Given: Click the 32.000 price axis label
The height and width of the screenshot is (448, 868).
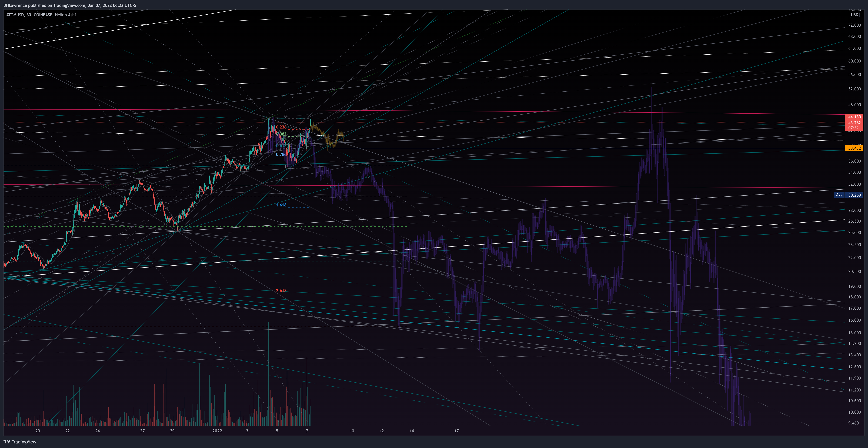Looking at the screenshot, I should [854, 184].
